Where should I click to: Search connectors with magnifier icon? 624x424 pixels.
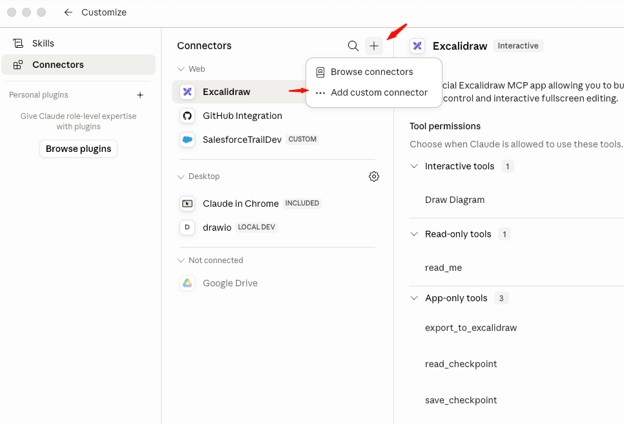[353, 46]
